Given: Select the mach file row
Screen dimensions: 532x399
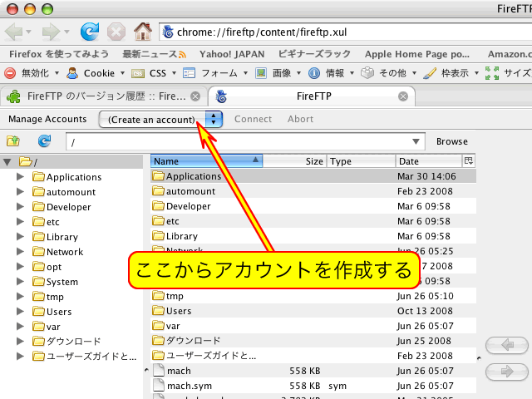Looking at the screenshot, I should 313,371.
